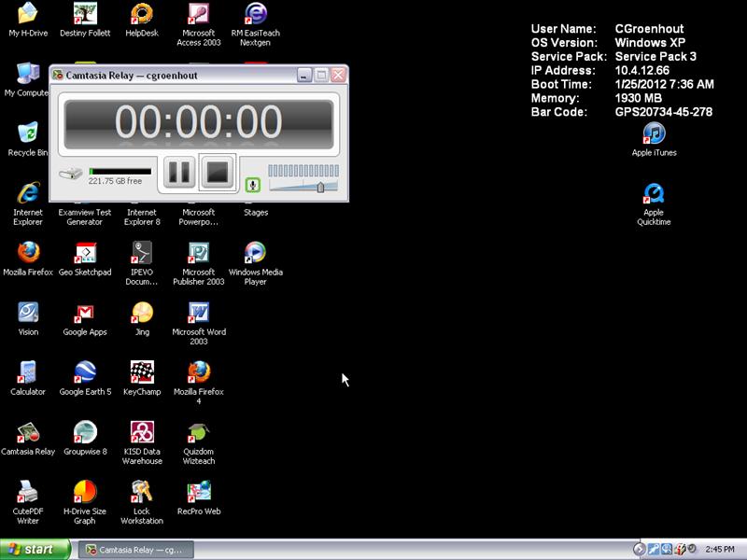Click the 00:00:00 recording timer display
This screenshot has width=747, height=560.
pos(199,123)
